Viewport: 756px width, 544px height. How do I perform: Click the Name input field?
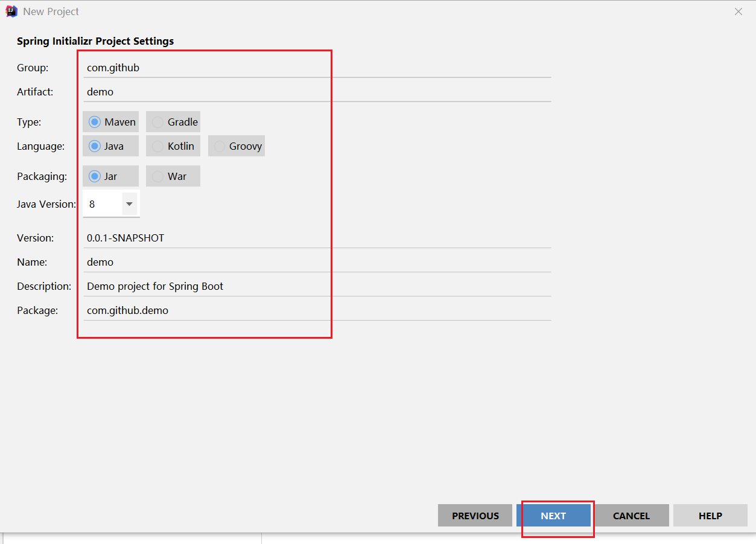[x=317, y=262]
